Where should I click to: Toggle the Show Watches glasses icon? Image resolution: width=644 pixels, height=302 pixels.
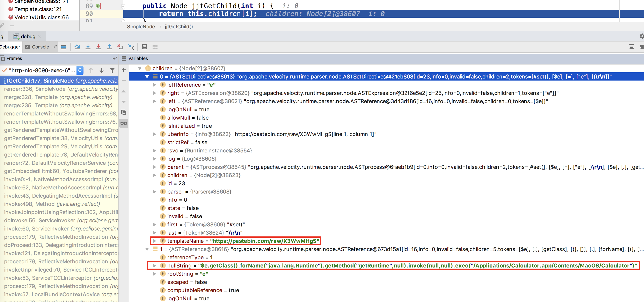click(124, 123)
